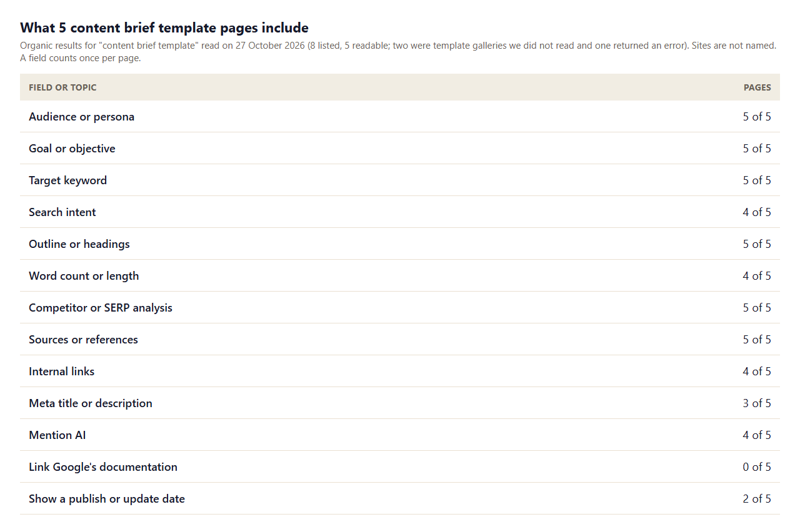800x532 pixels.
Task: Click the "PAGES" column header
Action: (x=757, y=87)
